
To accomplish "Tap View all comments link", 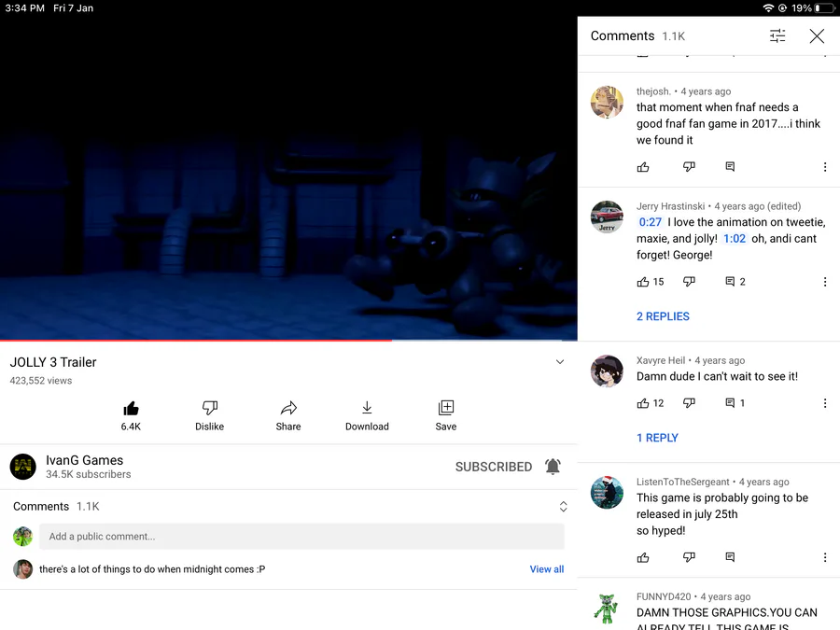I will [546, 569].
